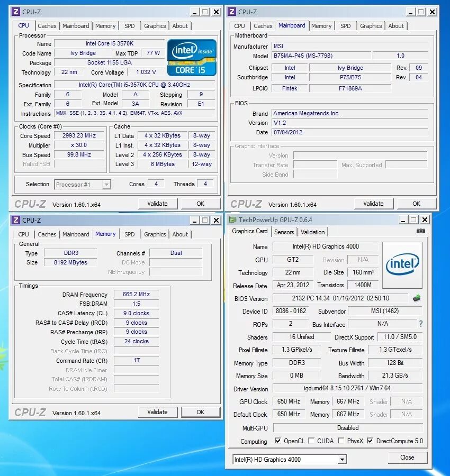The width and height of the screenshot is (450, 476).
Task: Click Channels value Dual
Action: tap(176, 253)
